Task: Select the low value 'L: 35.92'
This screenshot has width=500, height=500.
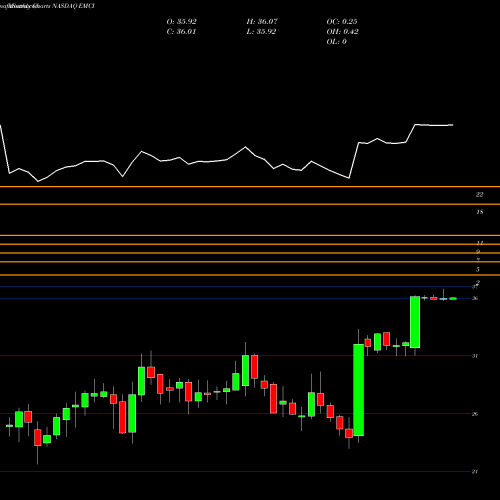Action: coord(261,32)
